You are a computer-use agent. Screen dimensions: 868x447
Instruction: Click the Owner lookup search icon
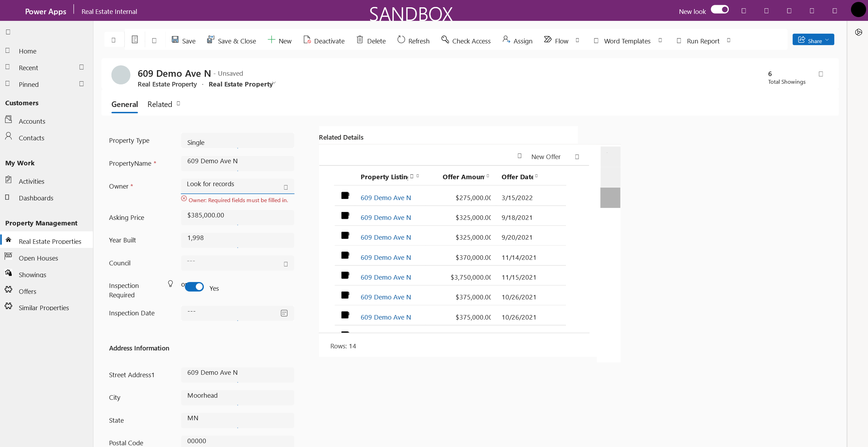click(x=286, y=188)
